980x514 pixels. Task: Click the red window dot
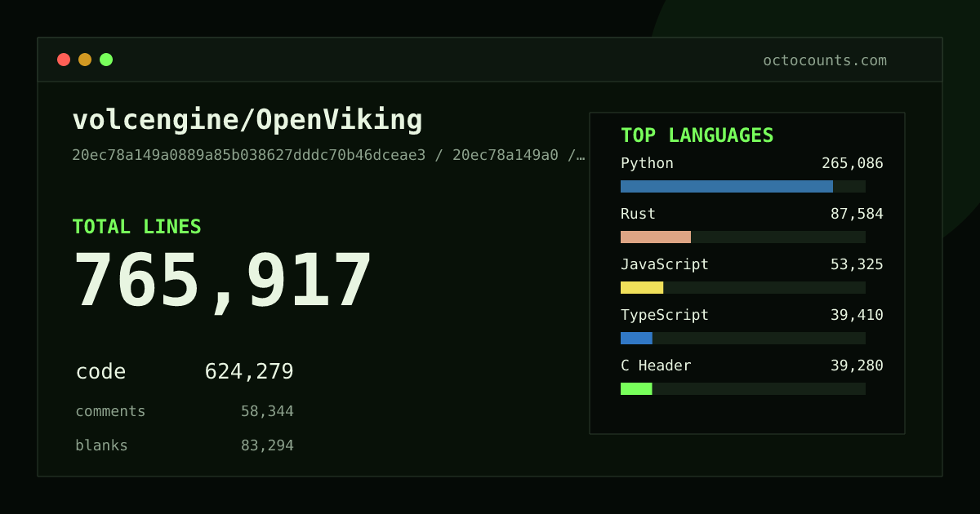pyautogui.click(x=64, y=60)
